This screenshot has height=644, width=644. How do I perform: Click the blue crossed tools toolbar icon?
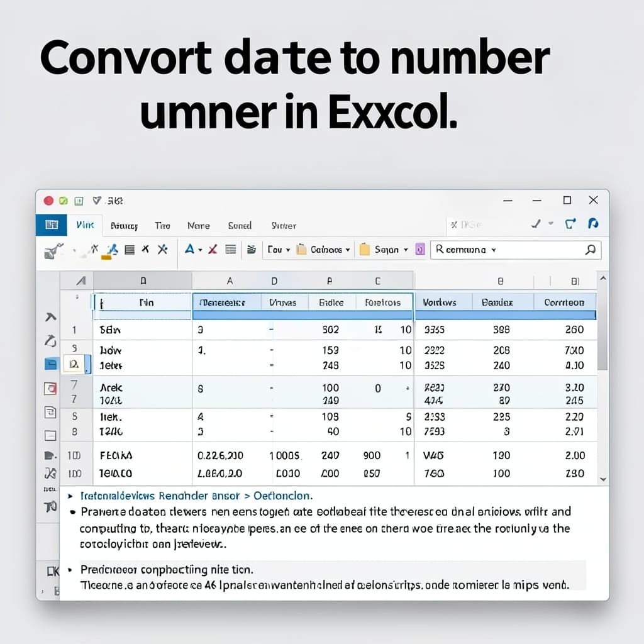point(163,249)
